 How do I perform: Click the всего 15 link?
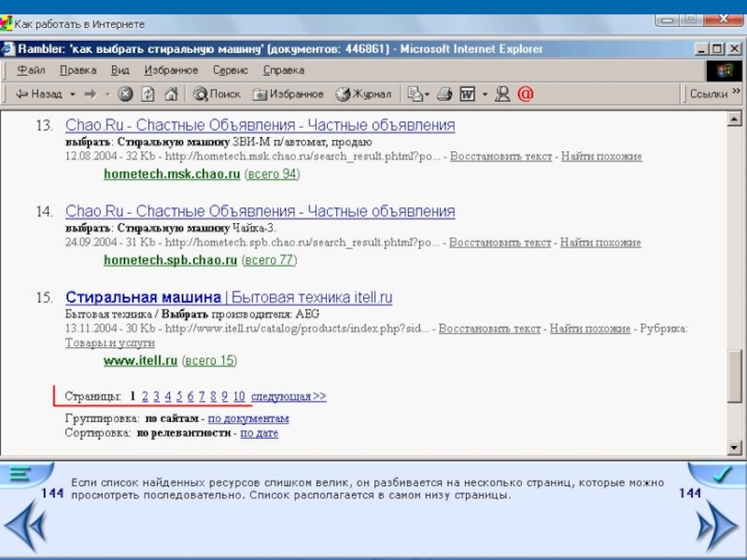point(209,360)
